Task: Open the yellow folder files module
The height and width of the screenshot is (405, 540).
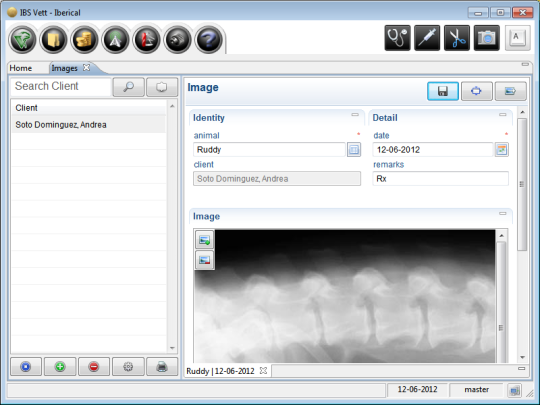Action: point(53,40)
